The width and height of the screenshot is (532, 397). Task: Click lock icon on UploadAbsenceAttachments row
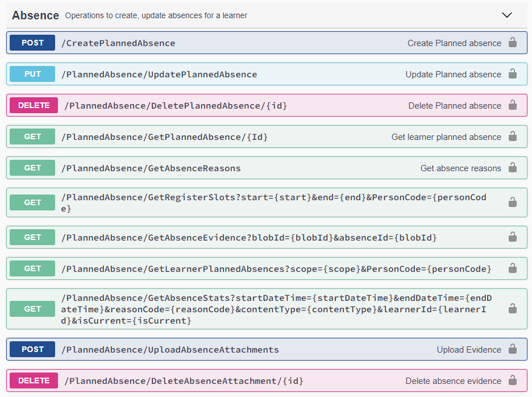point(513,349)
